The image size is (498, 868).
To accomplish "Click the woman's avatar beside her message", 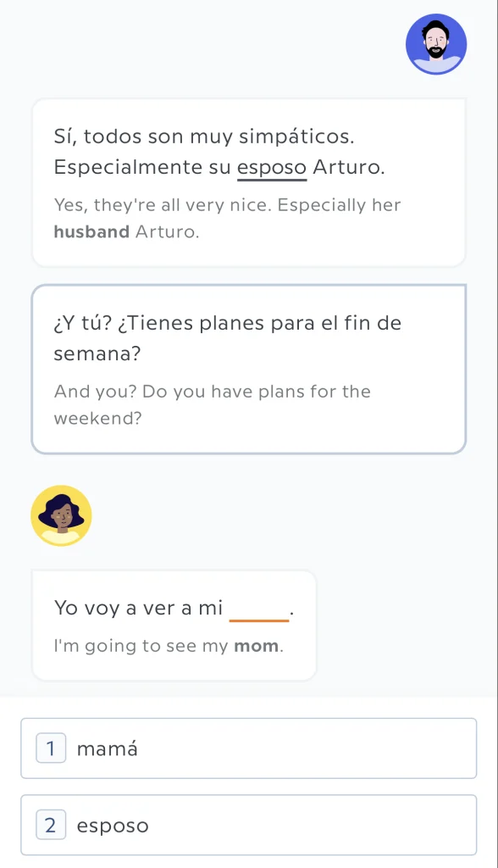I will click(61, 515).
